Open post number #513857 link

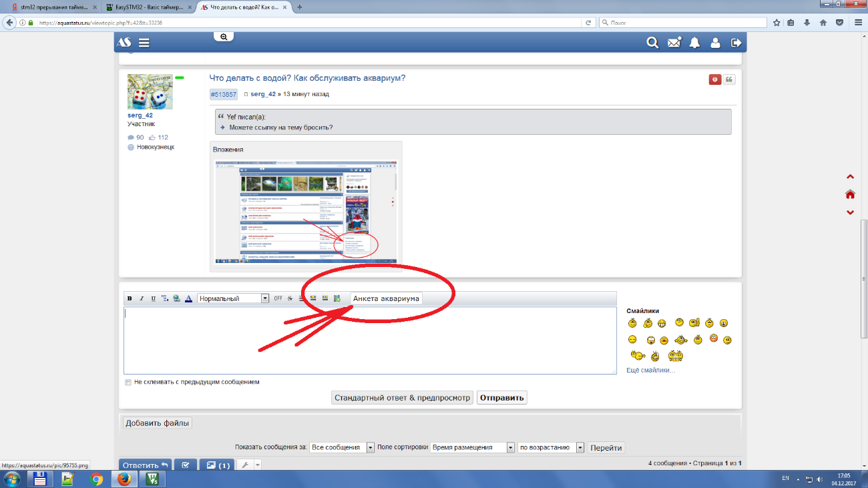pyautogui.click(x=224, y=95)
